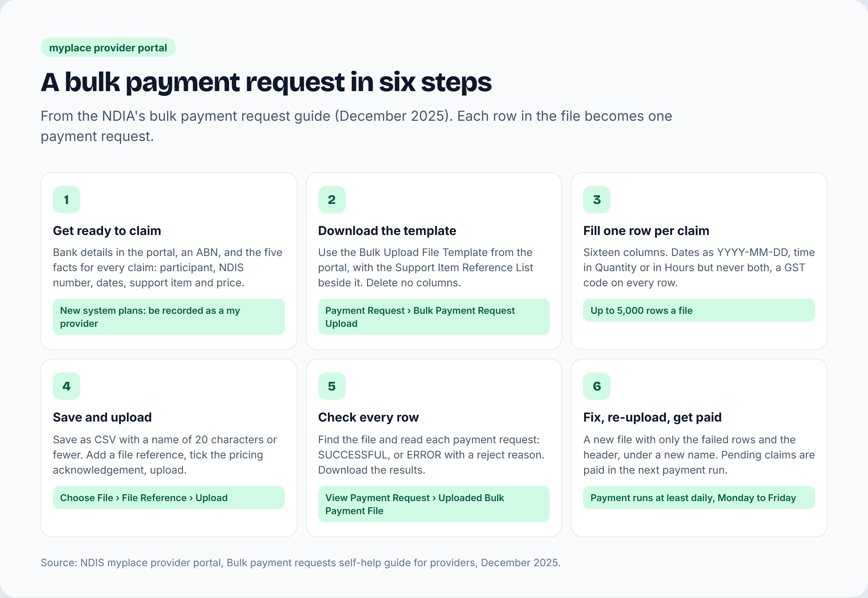
Task: Click the Get ready to claim title
Action: [107, 231]
